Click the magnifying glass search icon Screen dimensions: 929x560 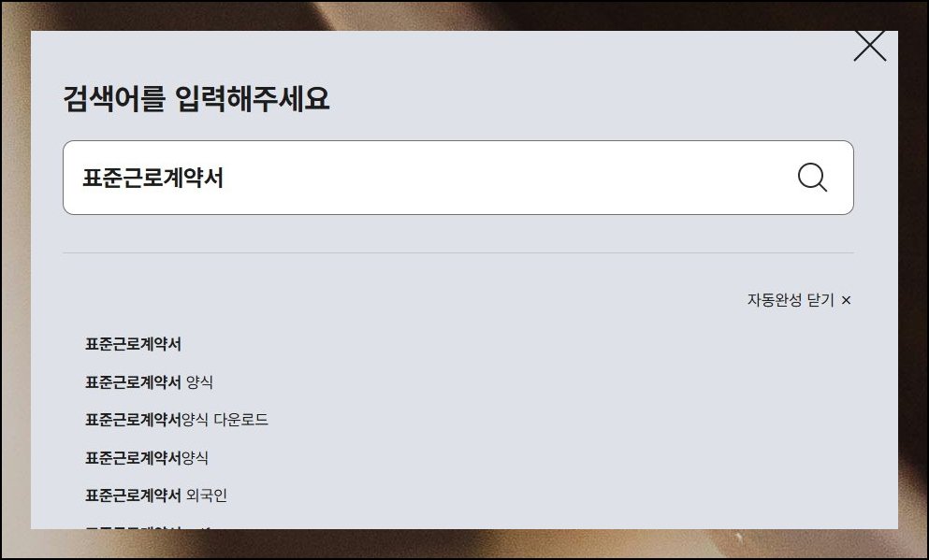coord(812,178)
